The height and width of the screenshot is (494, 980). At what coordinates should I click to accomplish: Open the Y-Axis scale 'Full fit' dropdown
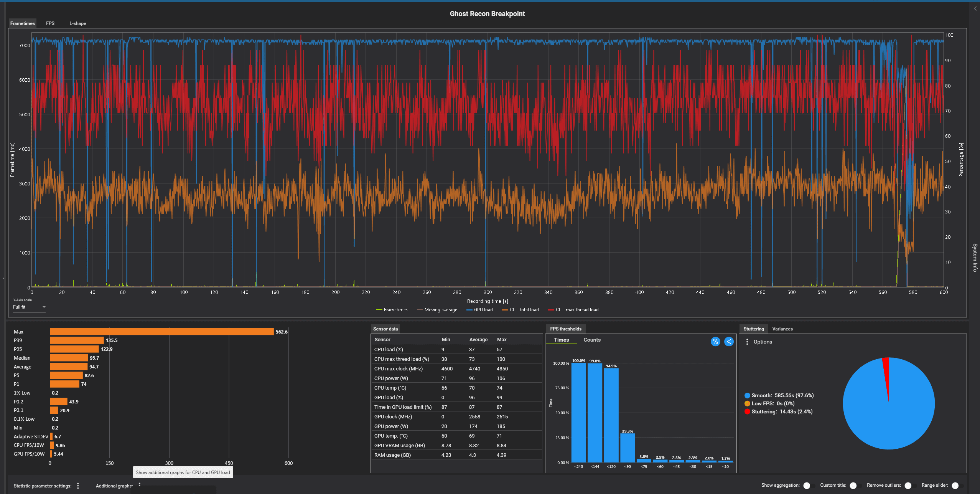pyautogui.click(x=29, y=307)
